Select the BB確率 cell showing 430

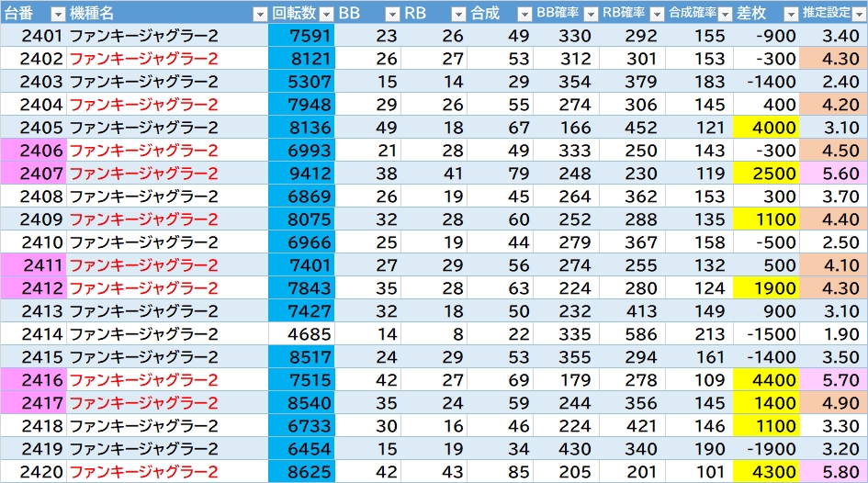567,449
